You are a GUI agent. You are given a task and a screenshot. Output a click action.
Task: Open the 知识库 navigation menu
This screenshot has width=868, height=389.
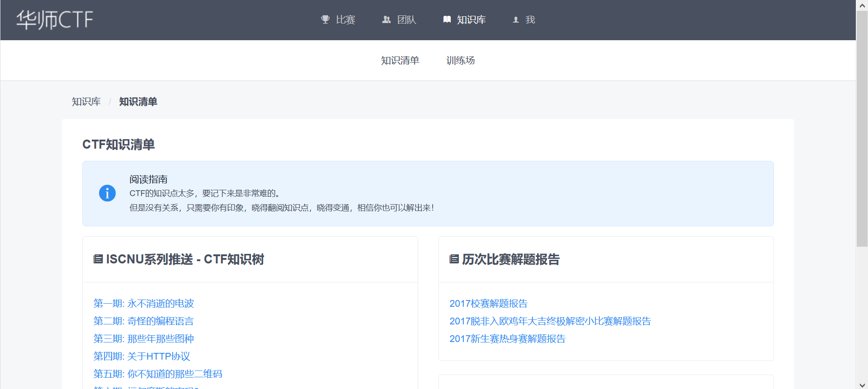pos(465,20)
